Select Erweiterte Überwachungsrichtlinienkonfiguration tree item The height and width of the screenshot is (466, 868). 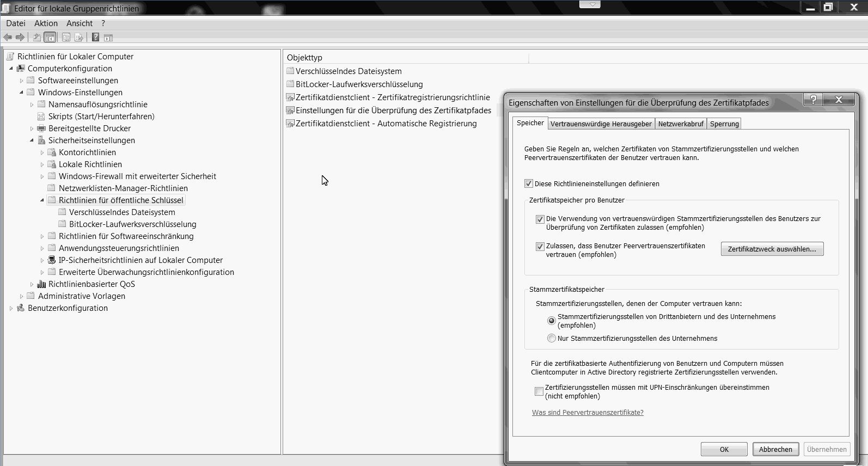[146, 272]
